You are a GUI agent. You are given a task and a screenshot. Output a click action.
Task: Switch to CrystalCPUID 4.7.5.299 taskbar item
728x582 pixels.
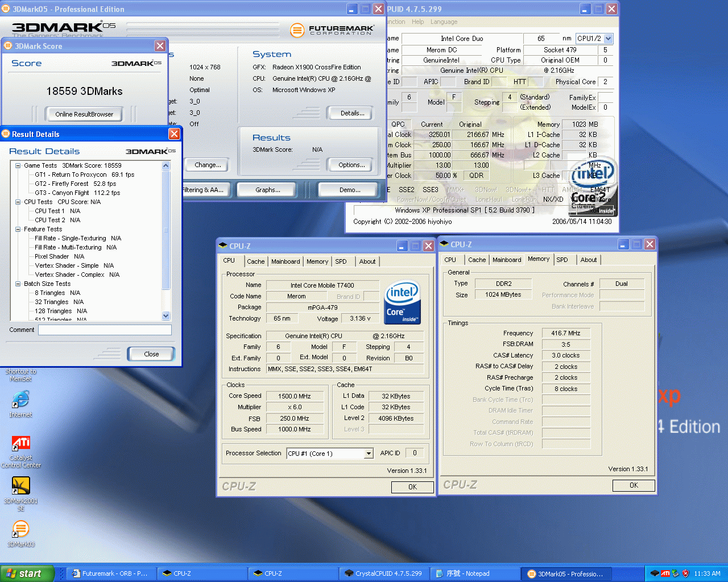click(384, 573)
